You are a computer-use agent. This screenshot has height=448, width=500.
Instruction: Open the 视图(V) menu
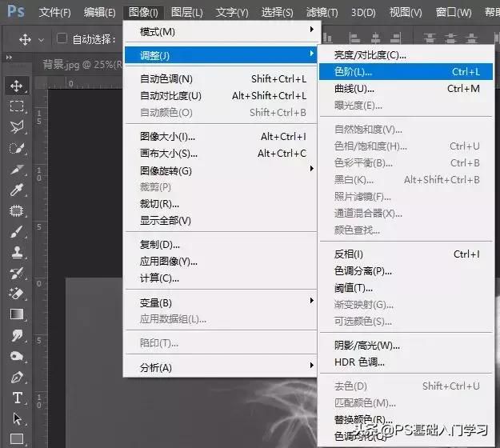pos(406,13)
